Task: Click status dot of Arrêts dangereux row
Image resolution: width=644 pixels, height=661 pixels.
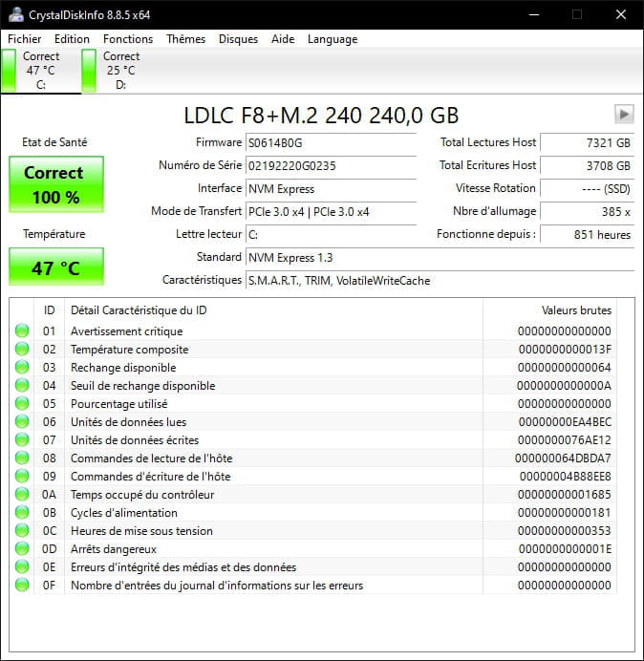Action: (x=22, y=548)
